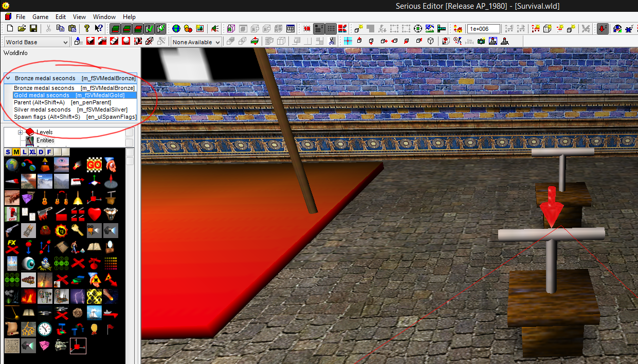
Task: Switch browser icon size to L
Action: click(24, 152)
